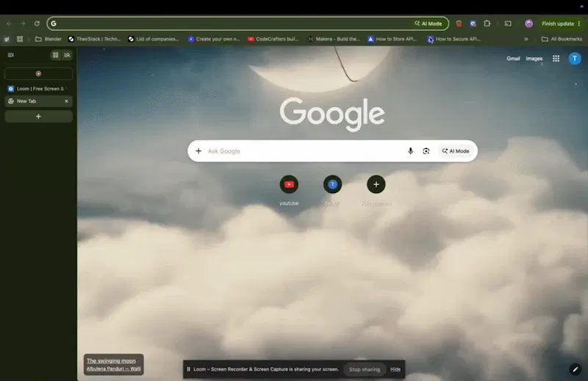Image resolution: width=588 pixels, height=381 pixels.
Task: Open the tab groups grid in sidebar
Action: pyautogui.click(x=56, y=55)
